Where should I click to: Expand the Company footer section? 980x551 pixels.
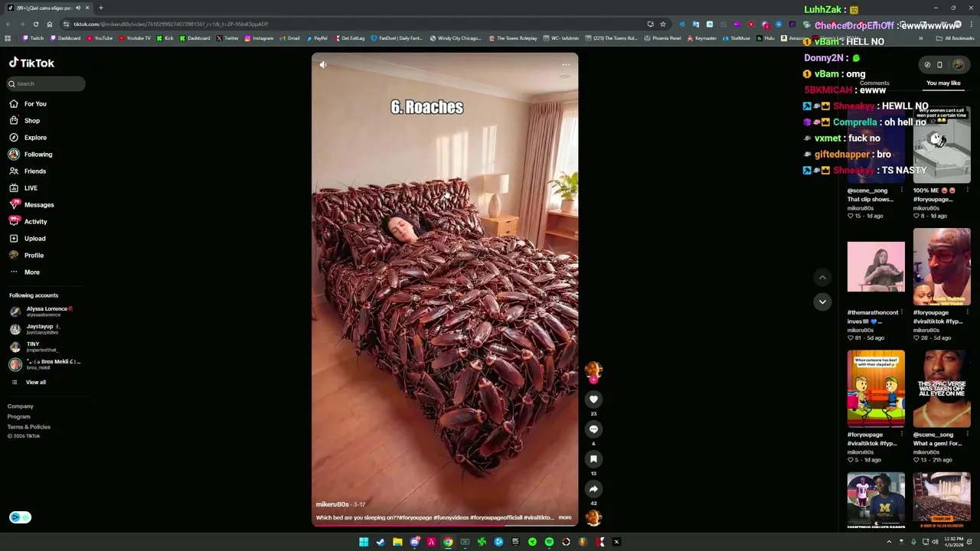[21, 406]
